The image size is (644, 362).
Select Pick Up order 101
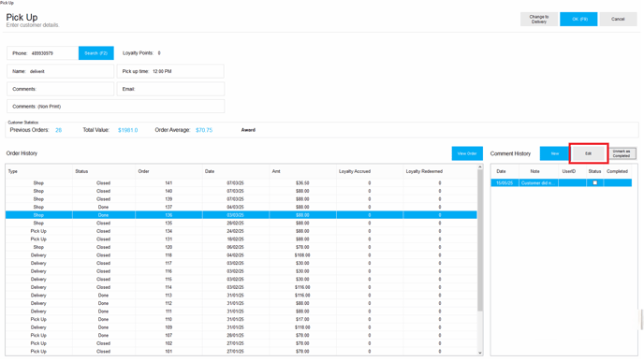tap(241, 352)
